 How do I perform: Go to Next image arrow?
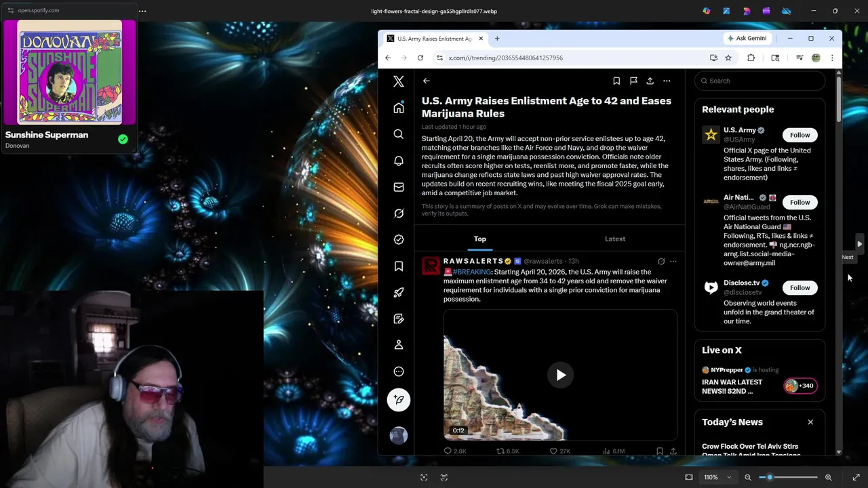859,244
